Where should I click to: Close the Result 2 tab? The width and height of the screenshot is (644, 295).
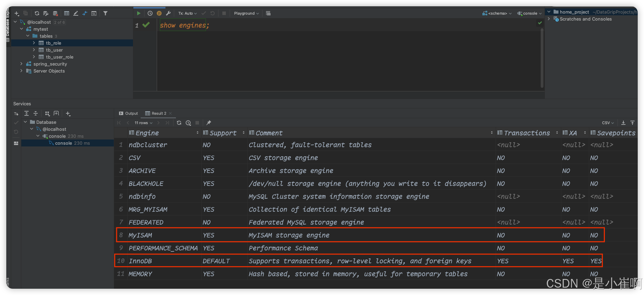170,113
